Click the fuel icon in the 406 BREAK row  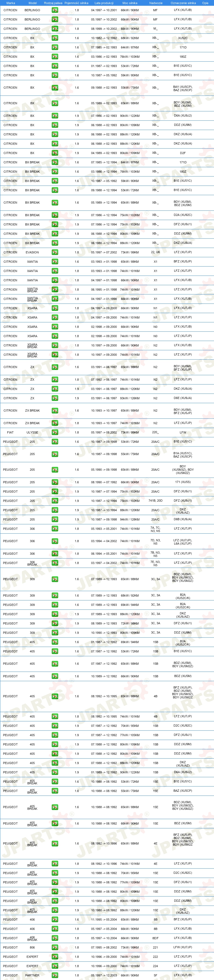[55, 938]
